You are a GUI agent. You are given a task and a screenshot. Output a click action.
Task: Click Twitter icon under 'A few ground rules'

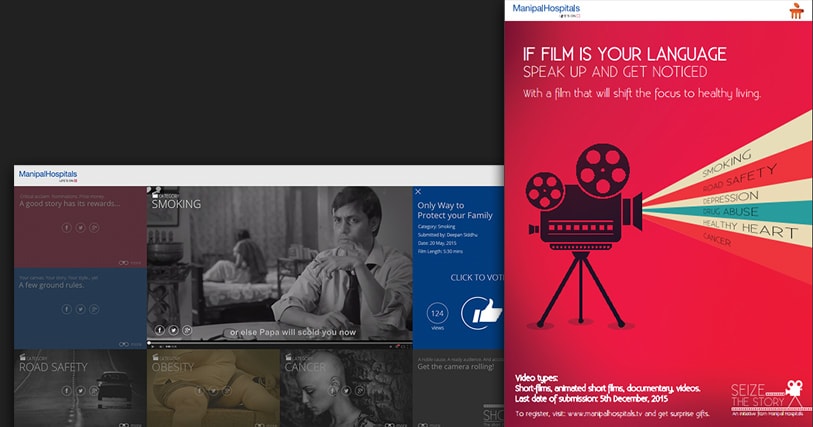point(80,311)
